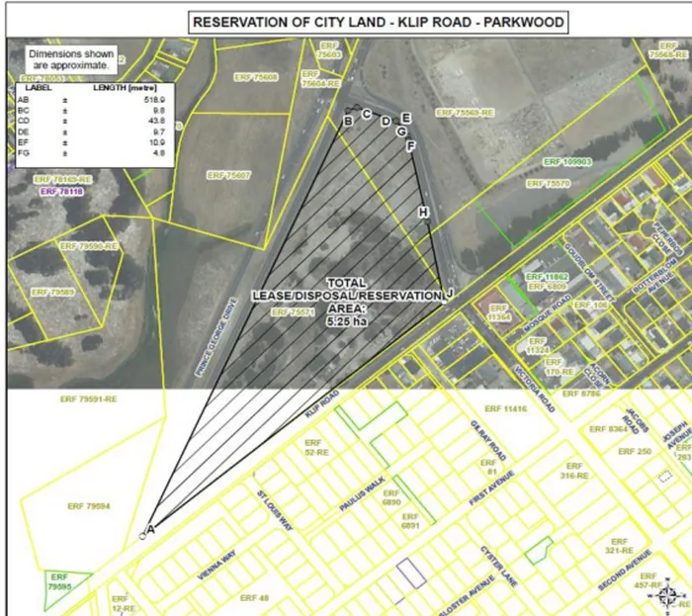Click the VICTORIA ROAD street label

(535, 390)
